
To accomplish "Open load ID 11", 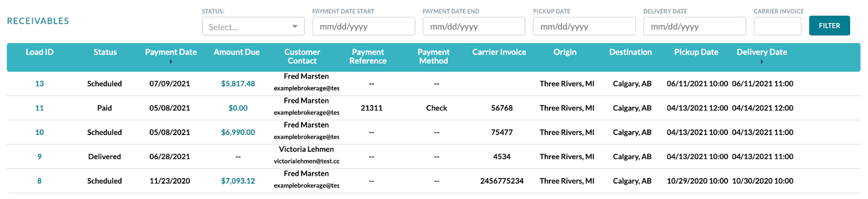I will (40, 108).
